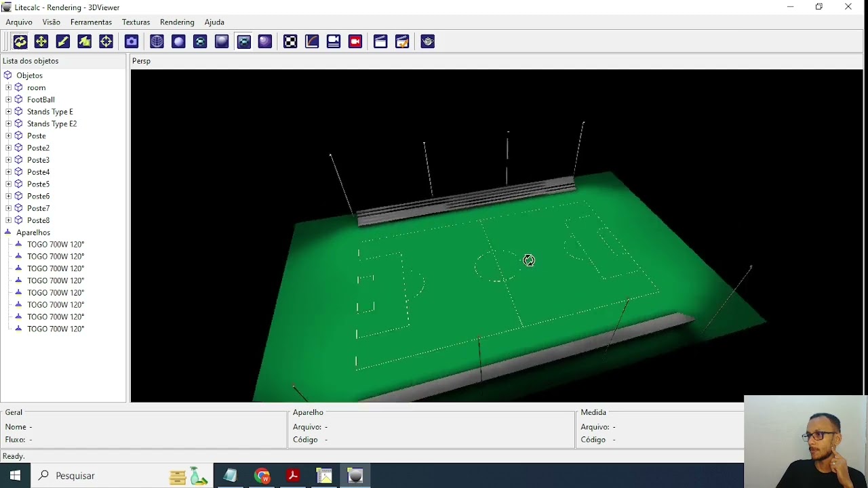Open the Rendering menu
The height and width of the screenshot is (488, 868).
pos(177,22)
